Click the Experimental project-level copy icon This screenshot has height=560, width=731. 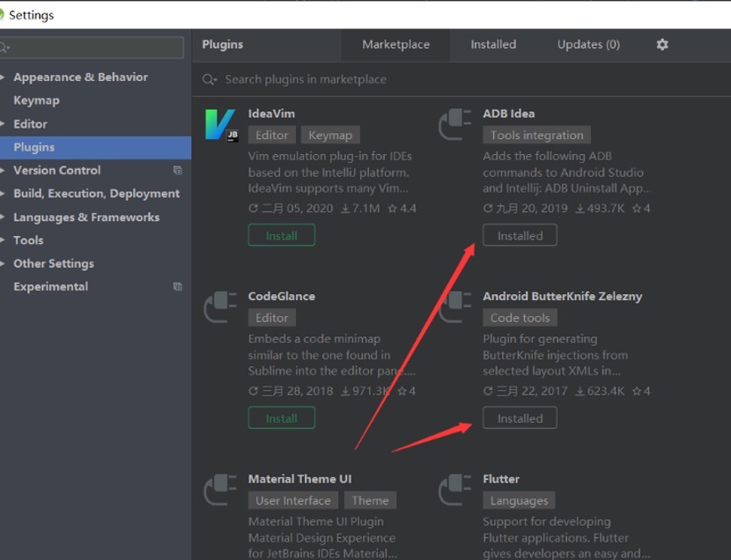tap(178, 286)
